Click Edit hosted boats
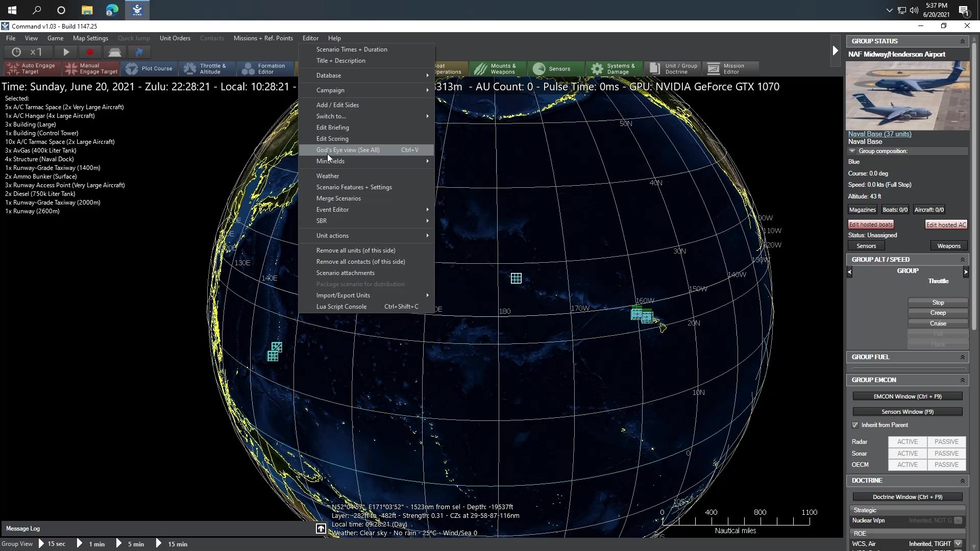 tap(871, 224)
